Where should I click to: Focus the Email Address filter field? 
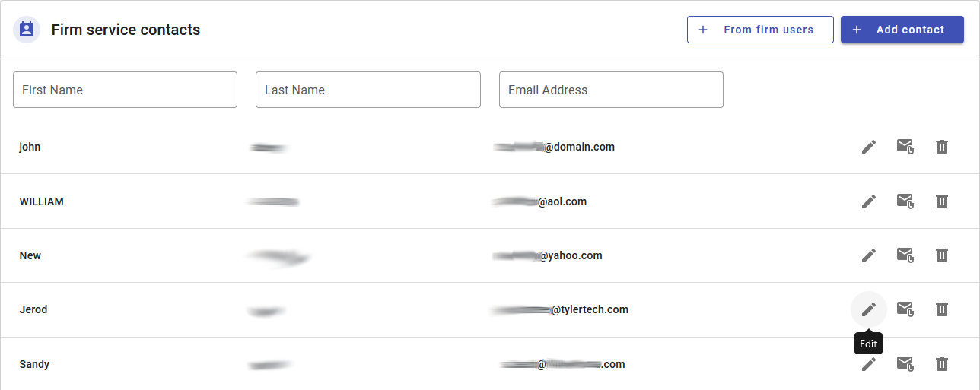tap(611, 90)
